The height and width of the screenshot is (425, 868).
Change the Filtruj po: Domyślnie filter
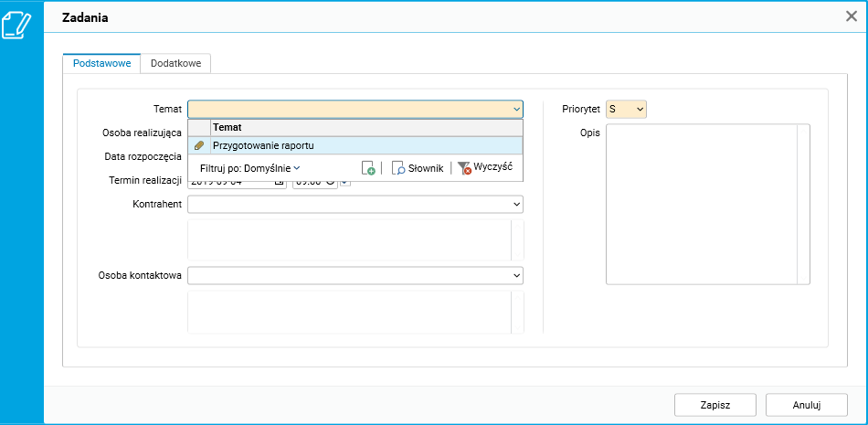[x=249, y=168]
